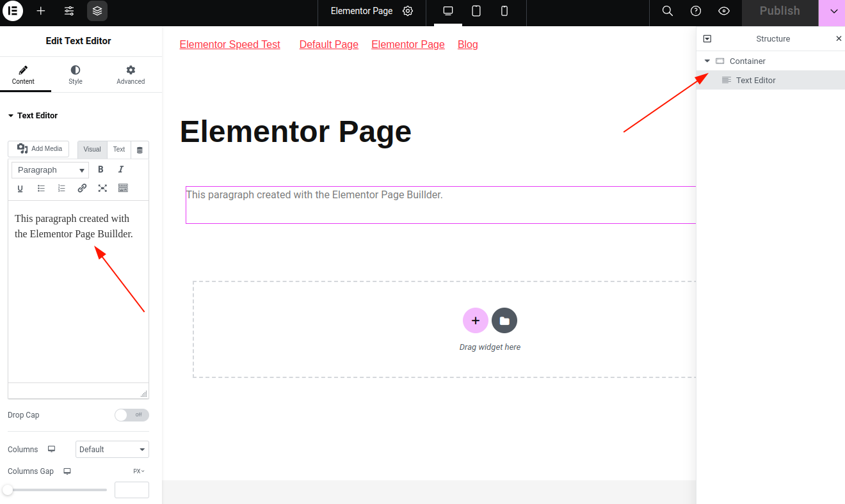
Task: Click the 'Edit Text Editor' panel title
Action: coord(78,41)
